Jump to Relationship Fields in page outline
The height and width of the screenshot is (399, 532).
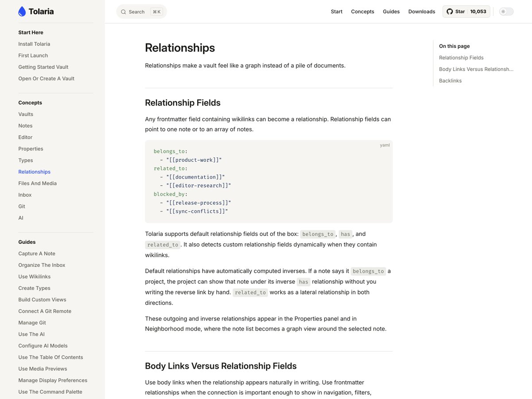click(461, 58)
